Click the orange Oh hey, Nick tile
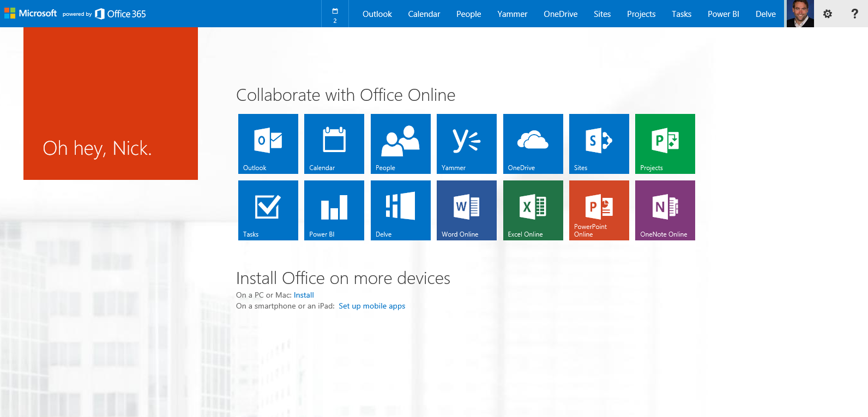Viewport: 868px width, 417px height. [111, 104]
